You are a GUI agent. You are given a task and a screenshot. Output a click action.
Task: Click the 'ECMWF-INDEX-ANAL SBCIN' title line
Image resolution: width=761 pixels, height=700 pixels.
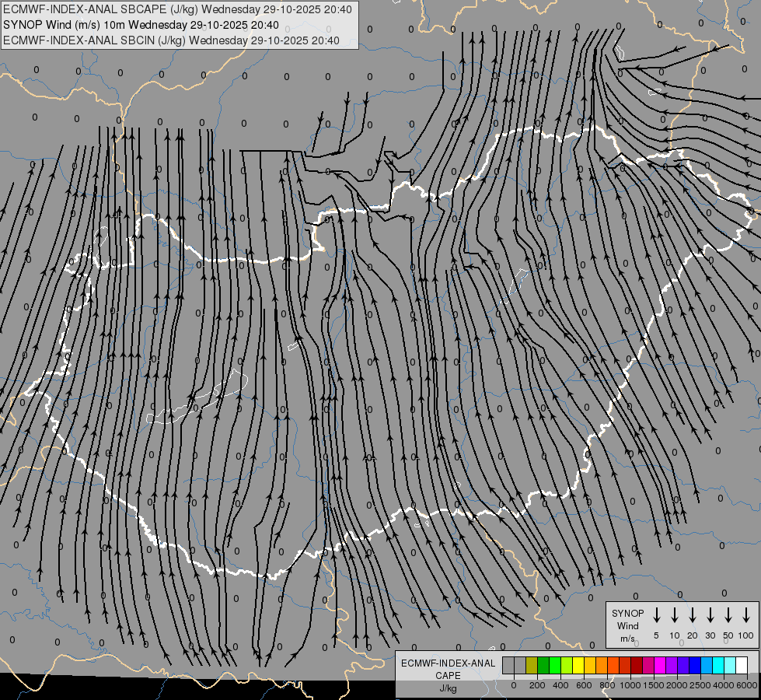(x=171, y=40)
